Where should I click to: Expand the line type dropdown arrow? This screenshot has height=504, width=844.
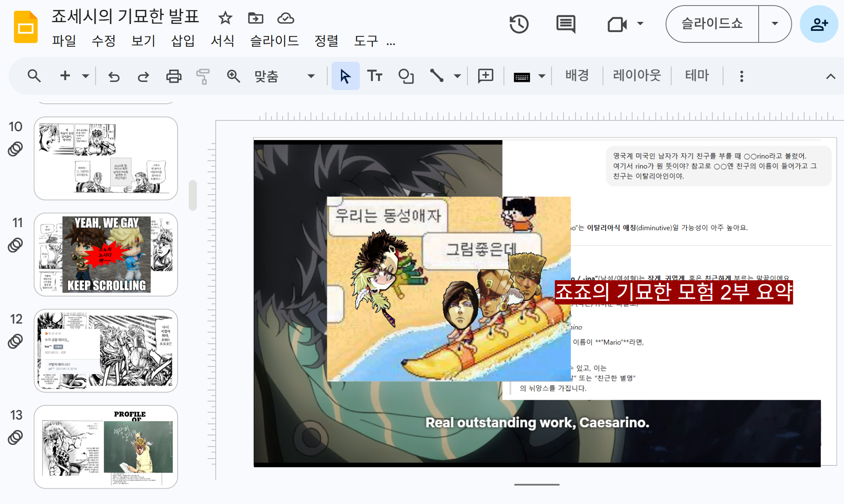[x=457, y=76]
